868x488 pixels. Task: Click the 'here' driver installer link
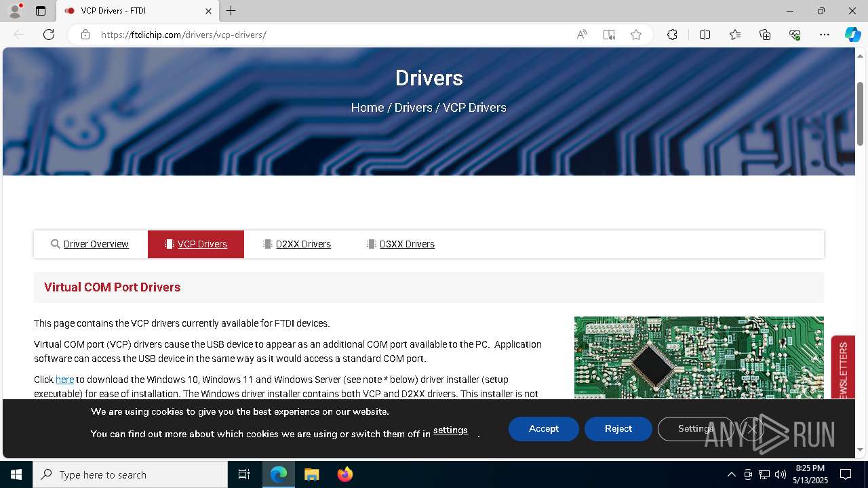[64, 380]
